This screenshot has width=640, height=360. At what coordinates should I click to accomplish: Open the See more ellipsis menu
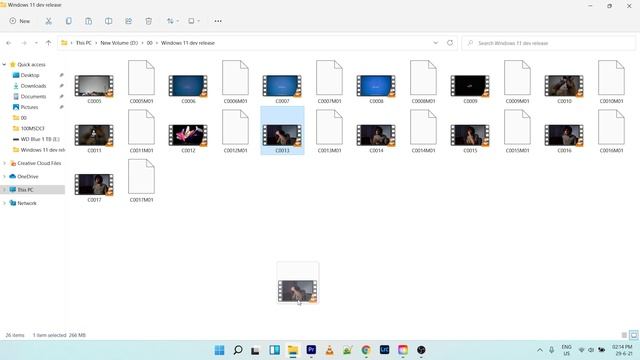tap(218, 21)
